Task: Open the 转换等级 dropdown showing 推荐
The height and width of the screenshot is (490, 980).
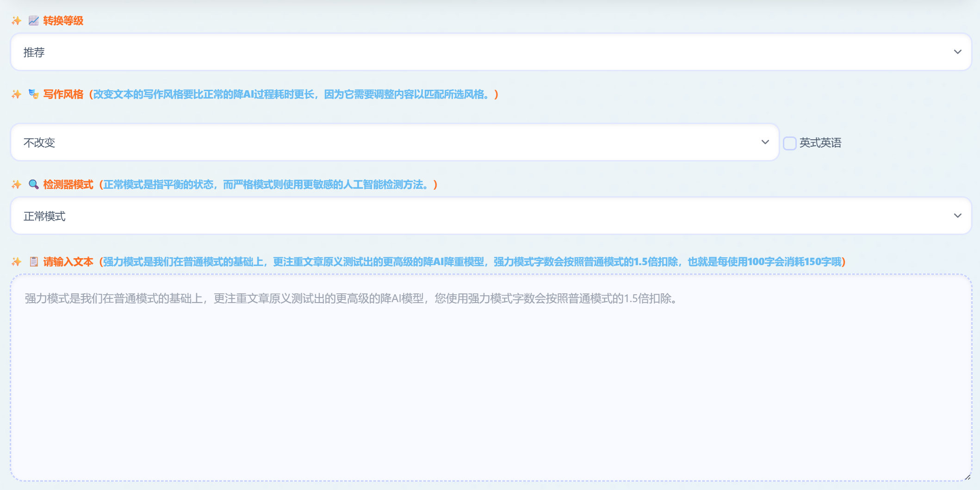Action: [490, 52]
